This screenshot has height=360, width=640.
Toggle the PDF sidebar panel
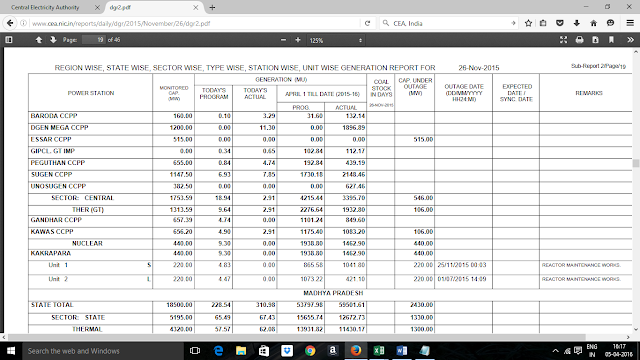click(9, 40)
